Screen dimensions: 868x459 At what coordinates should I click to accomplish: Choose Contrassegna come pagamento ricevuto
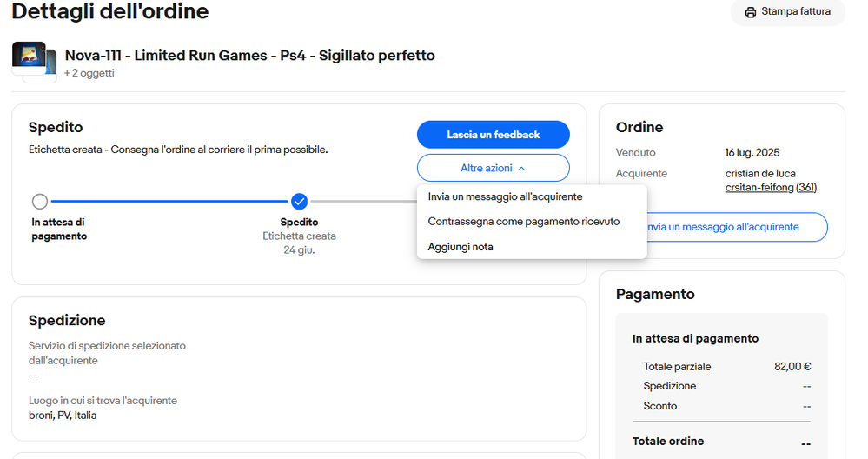[x=524, y=222]
